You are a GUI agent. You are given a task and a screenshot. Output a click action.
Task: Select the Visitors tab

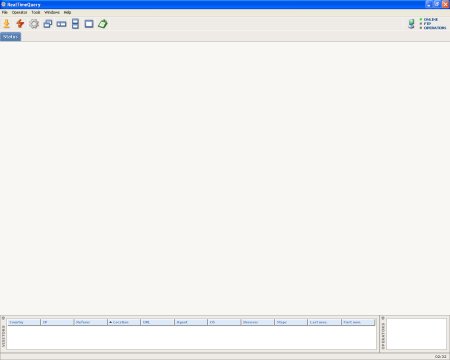(x=11, y=37)
